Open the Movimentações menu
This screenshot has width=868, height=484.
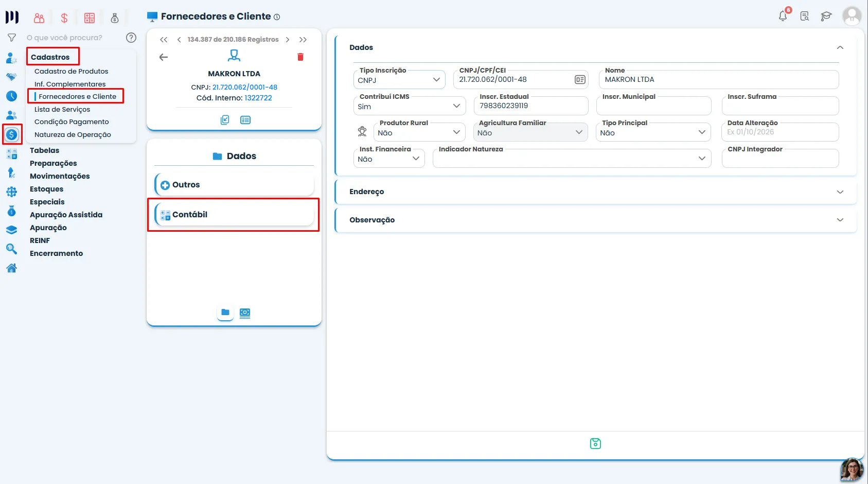[x=60, y=176]
